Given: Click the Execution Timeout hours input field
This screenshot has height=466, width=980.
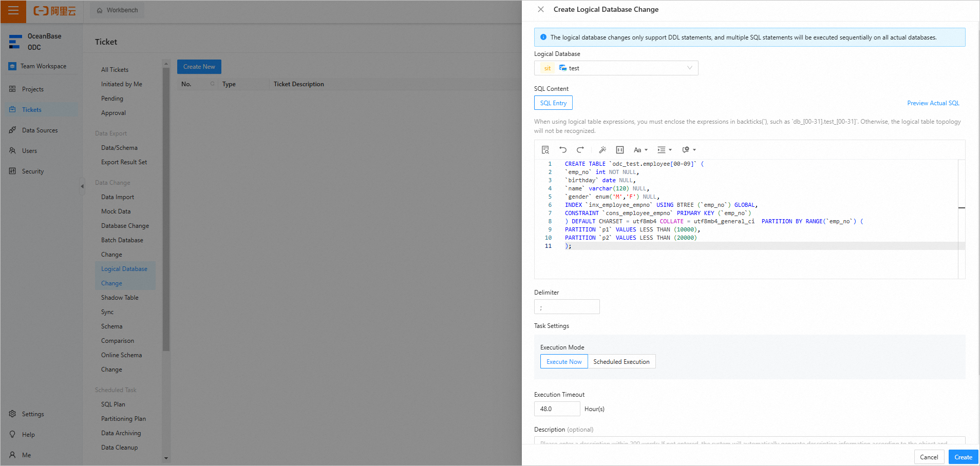Looking at the screenshot, I should coord(557,409).
